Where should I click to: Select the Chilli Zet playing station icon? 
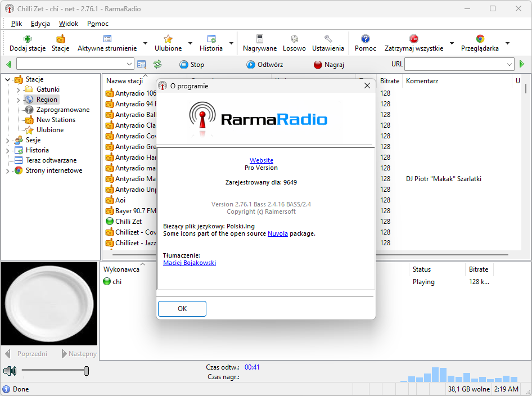pos(110,221)
